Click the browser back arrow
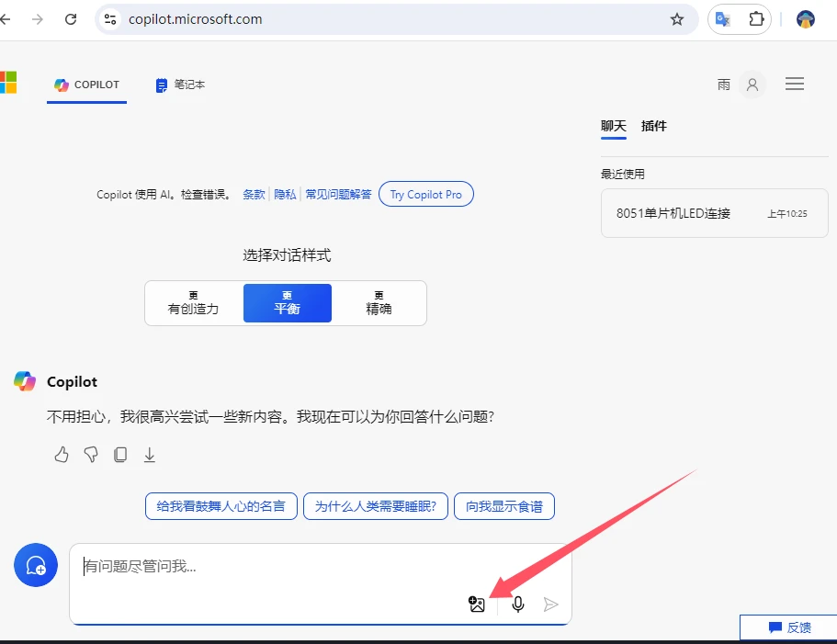The width and height of the screenshot is (837, 644). tap(5, 19)
